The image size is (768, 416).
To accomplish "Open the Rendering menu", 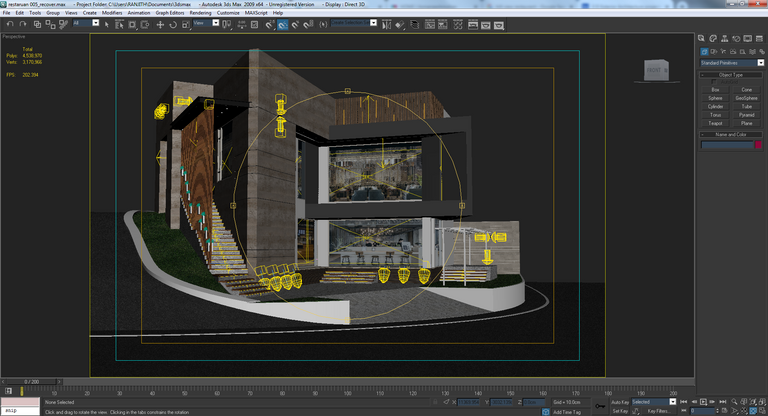I will click(x=200, y=13).
